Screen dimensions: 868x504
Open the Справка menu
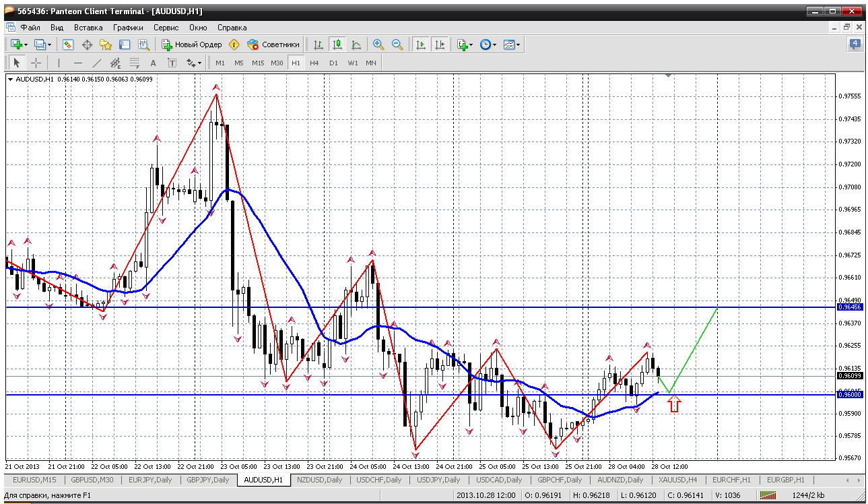tap(232, 28)
